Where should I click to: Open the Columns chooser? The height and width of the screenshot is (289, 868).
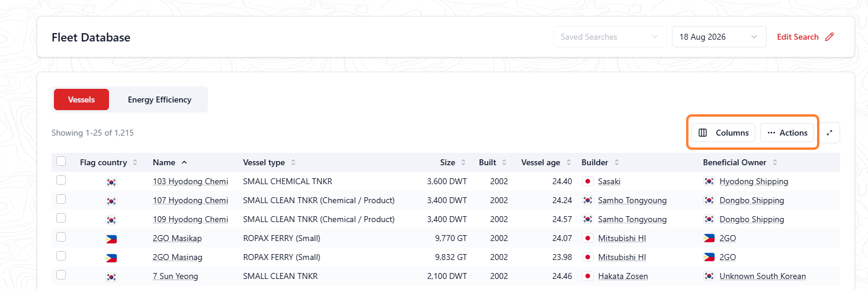coord(723,133)
